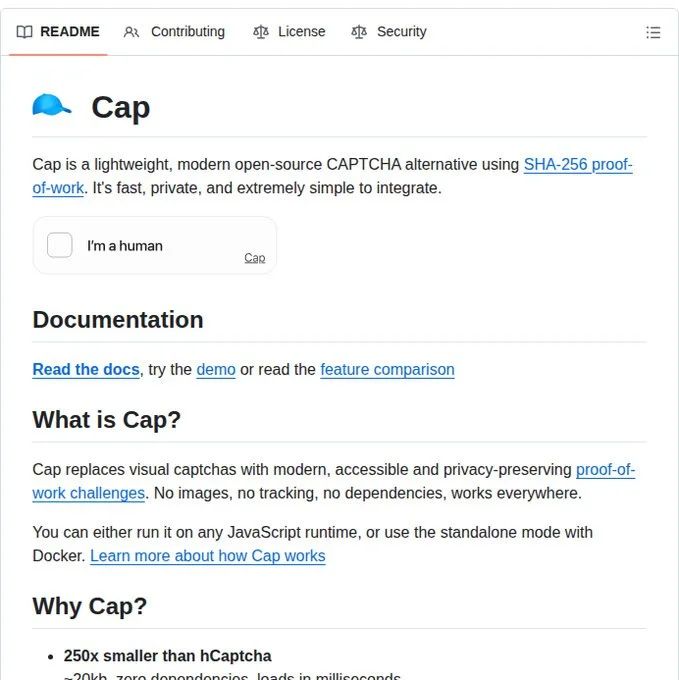This screenshot has height=680, width=679.
Task: Open the Read the docs link
Action: pos(86,369)
